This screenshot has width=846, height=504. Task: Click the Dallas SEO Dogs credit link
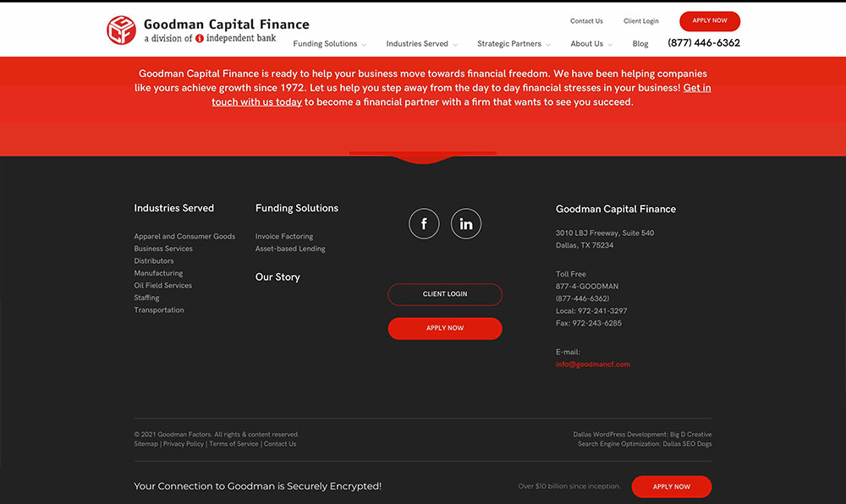point(687,444)
